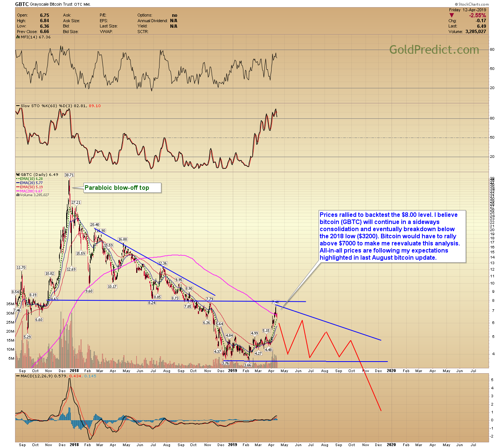This screenshot has width=504, height=448.
Task: Click the 7.48 recent high price label
Action: 276,302
